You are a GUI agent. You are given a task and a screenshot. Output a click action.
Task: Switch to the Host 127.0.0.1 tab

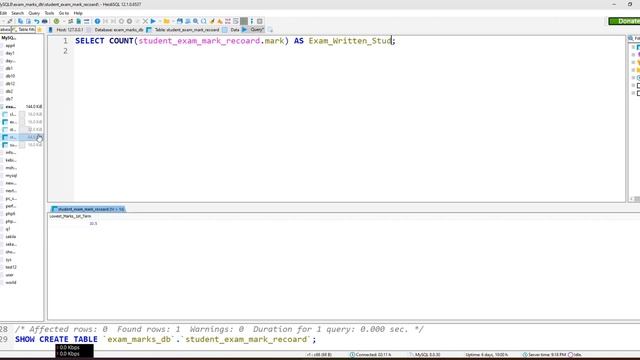click(66, 30)
